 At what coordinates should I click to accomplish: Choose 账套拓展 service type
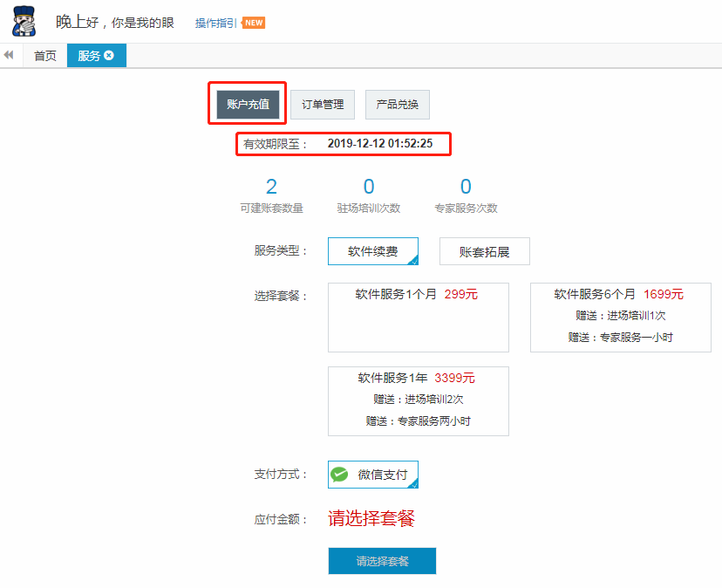pyautogui.click(x=485, y=251)
